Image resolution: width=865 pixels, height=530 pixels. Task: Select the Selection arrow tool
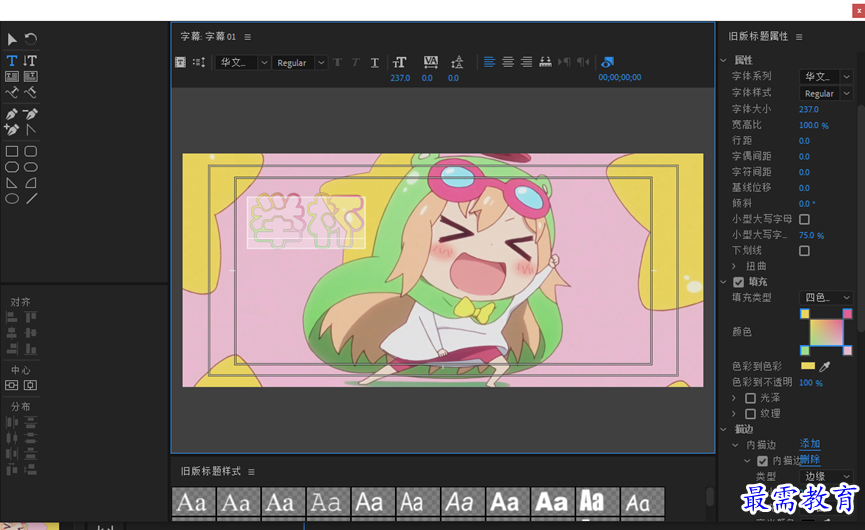pyautogui.click(x=12, y=39)
